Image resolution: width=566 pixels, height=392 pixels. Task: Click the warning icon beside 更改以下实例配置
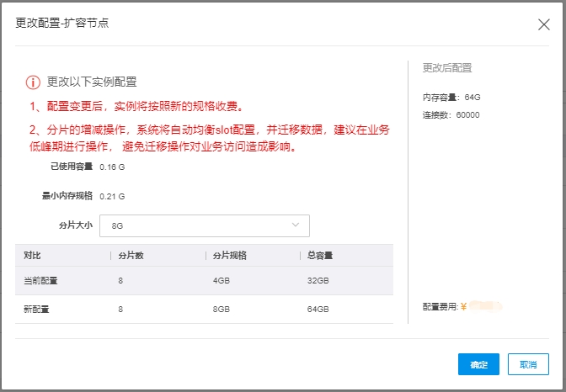[x=33, y=82]
